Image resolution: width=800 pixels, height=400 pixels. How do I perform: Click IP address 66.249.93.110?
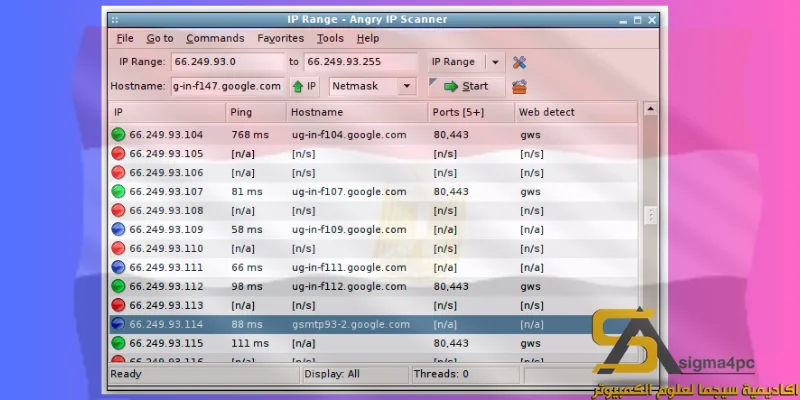pos(166,248)
